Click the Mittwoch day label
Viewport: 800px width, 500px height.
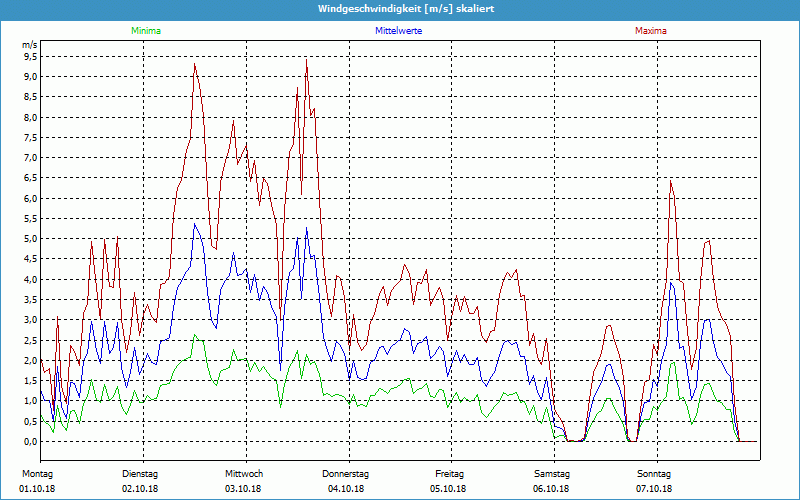(x=244, y=474)
